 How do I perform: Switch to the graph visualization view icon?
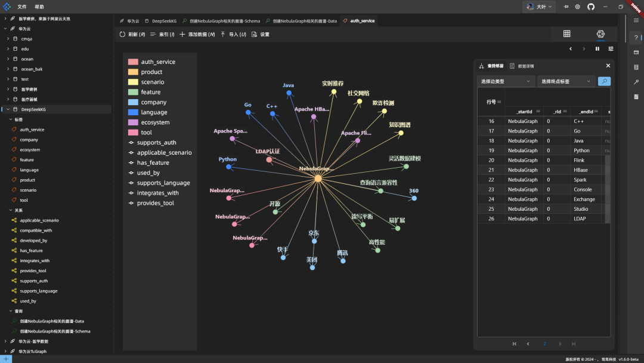pos(600,33)
